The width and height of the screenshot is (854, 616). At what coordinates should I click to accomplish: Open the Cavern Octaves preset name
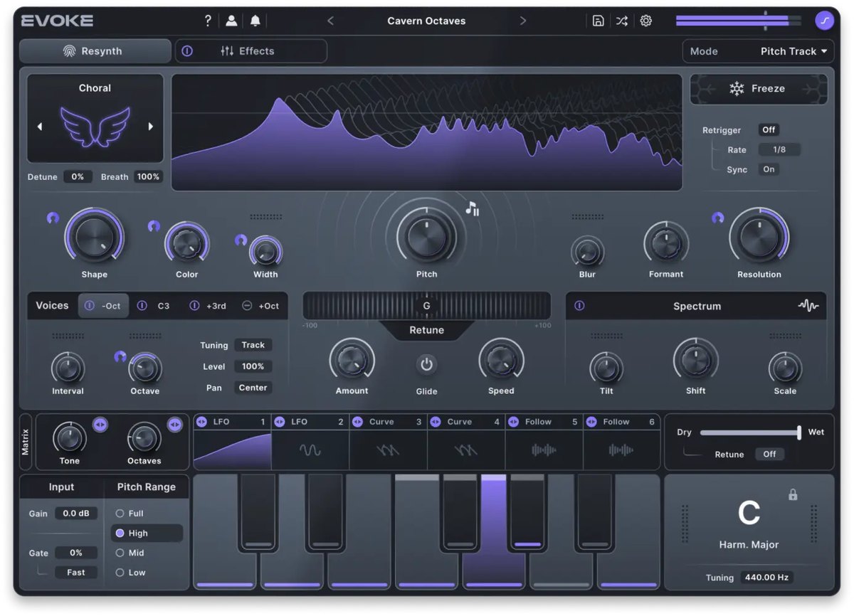(x=426, y=21)
